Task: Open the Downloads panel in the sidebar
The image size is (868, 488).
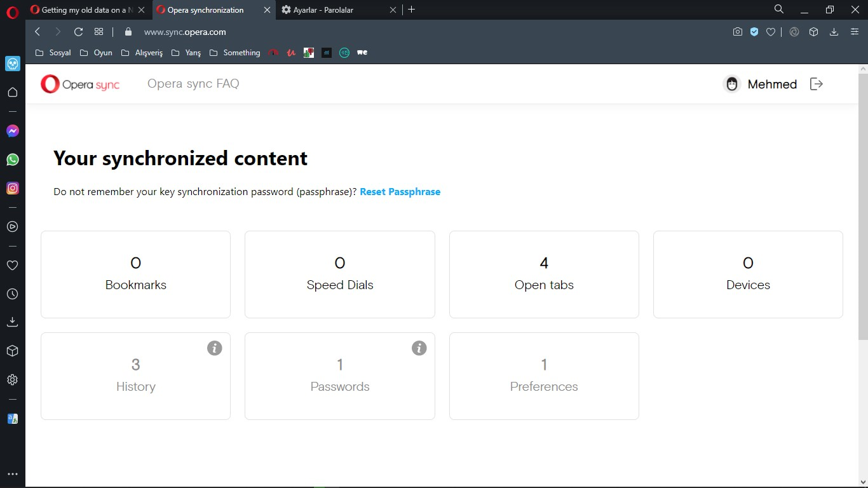Action: click(x=12, y=322)
